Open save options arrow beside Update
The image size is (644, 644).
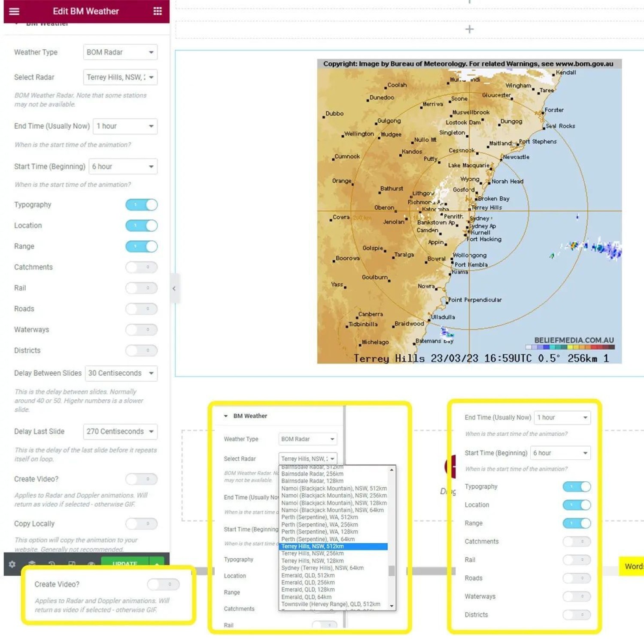[157, 563]
